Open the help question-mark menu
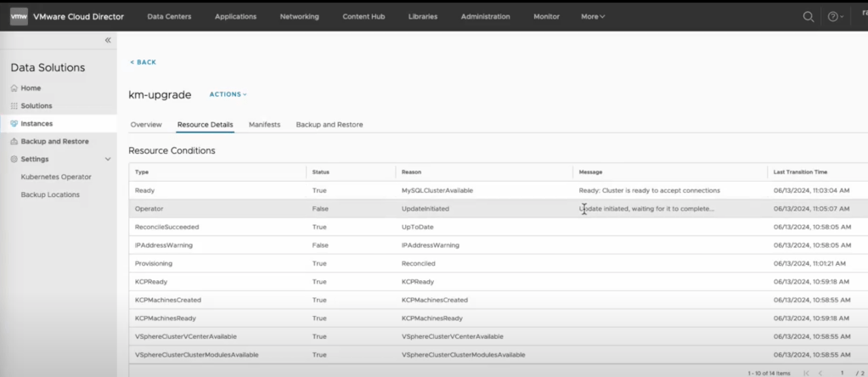 [x=832, y=16]
